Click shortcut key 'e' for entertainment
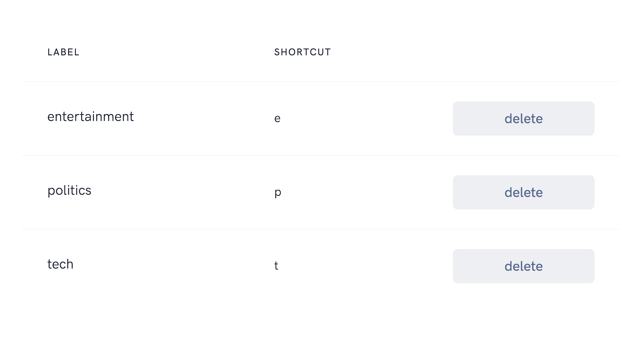 [277, 119]
